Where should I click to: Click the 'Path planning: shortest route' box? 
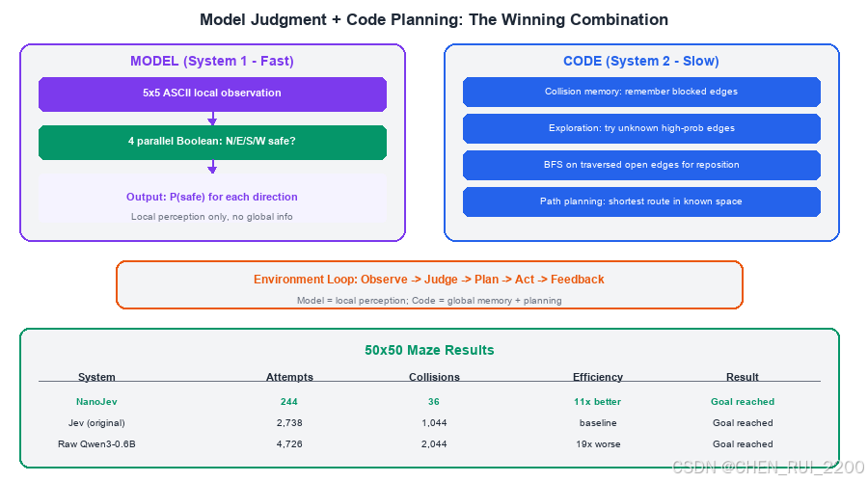point(641,201)
